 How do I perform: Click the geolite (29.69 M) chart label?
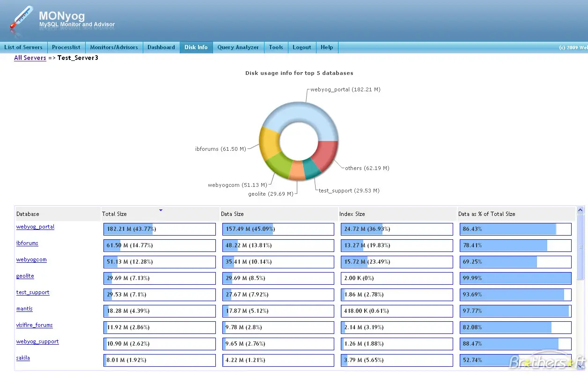pos(271,194)
